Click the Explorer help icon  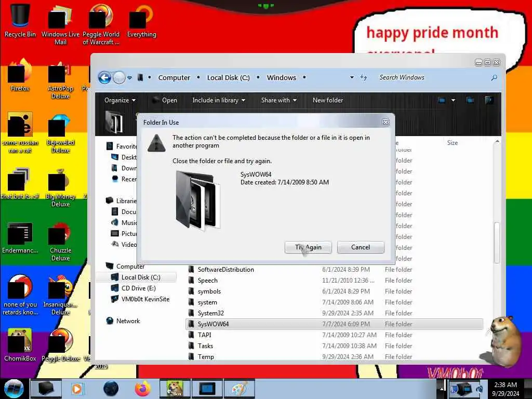click(x=489, y=100)
